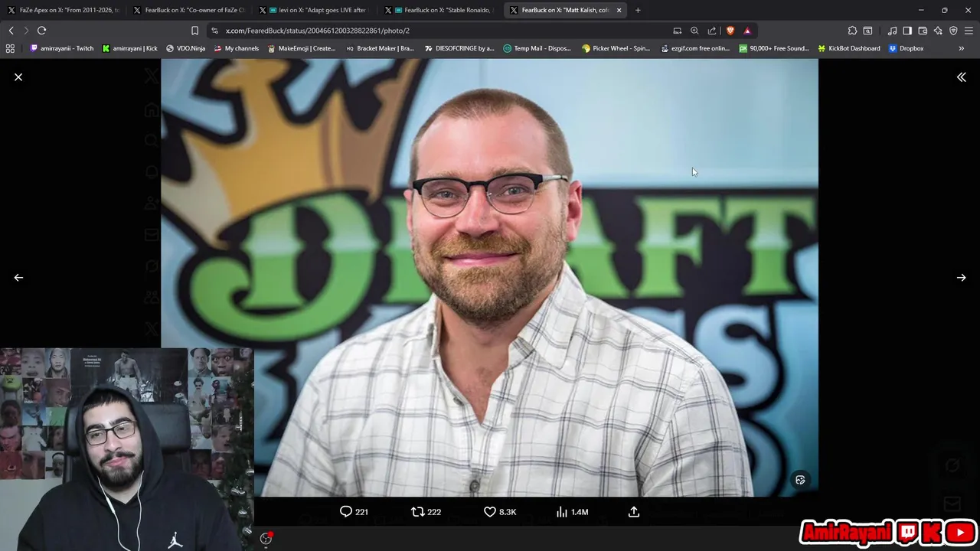Open Leo AI sparkle icon

click(x=938, y=31)
